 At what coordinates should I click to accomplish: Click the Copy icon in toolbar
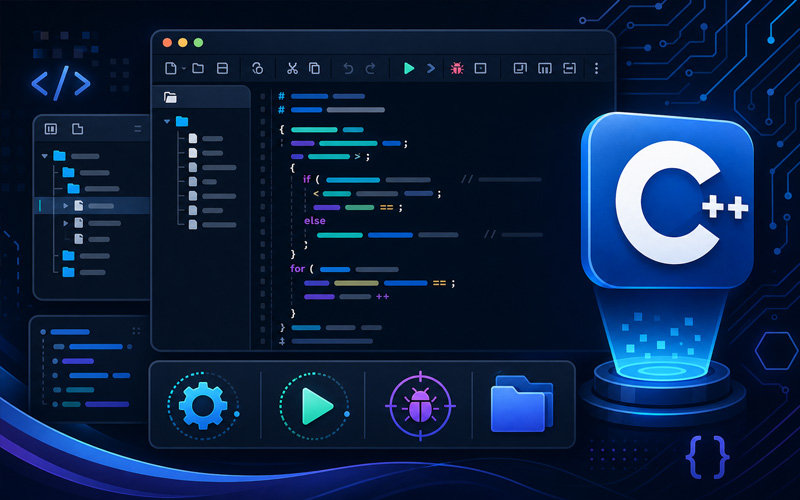point(315,68)
